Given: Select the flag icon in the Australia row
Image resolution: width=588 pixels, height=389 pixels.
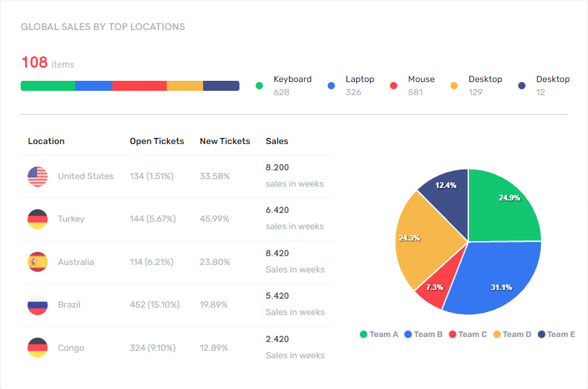Looking at the screenshot, I should click(38, 262).
